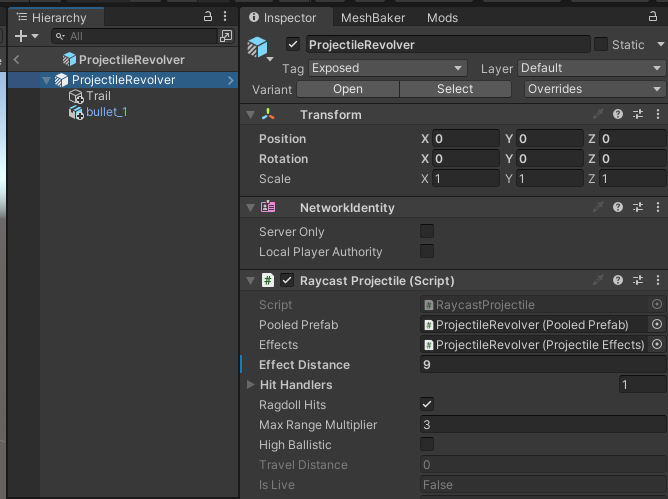Switch to the MeshBaker tab

tap(370, 18)
